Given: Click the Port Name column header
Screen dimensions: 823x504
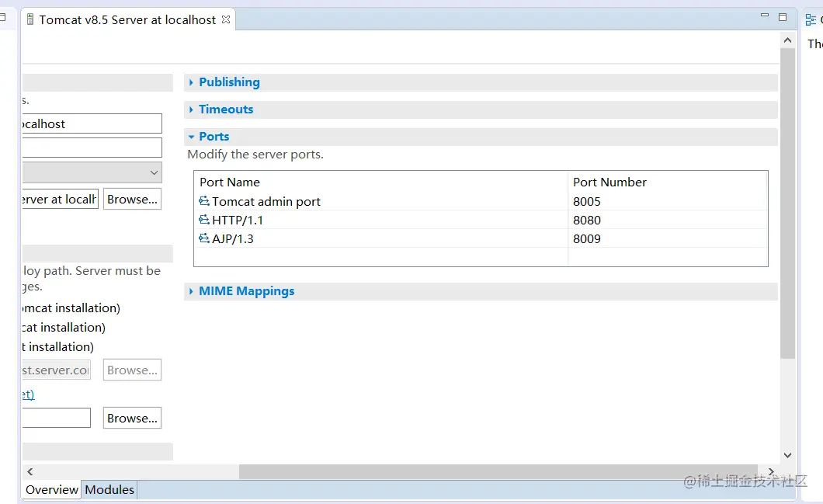Looking at the screenshot, I should click(381, 182).
